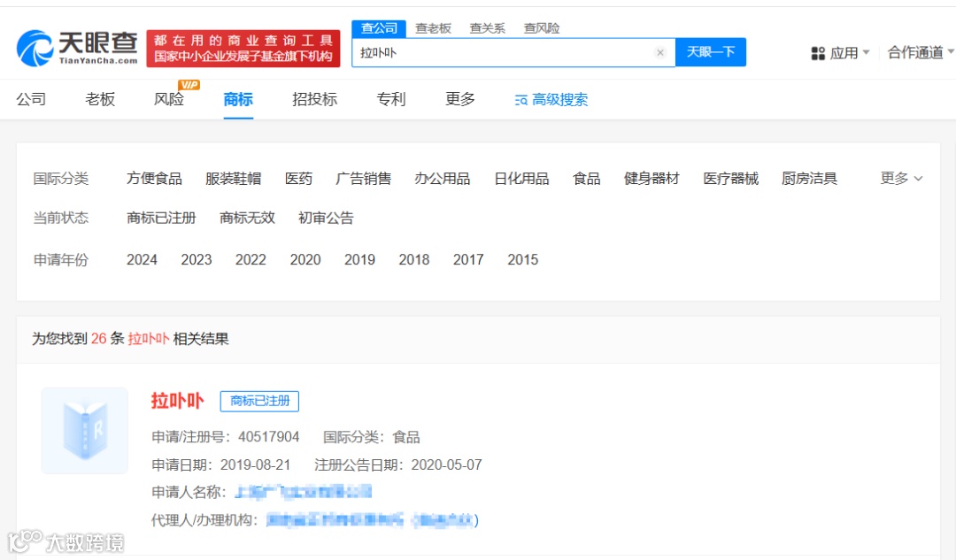The height and width of the screenshot is (560, 956).
Task: Filter by 食品 category
Action: [x=587, y=179]
